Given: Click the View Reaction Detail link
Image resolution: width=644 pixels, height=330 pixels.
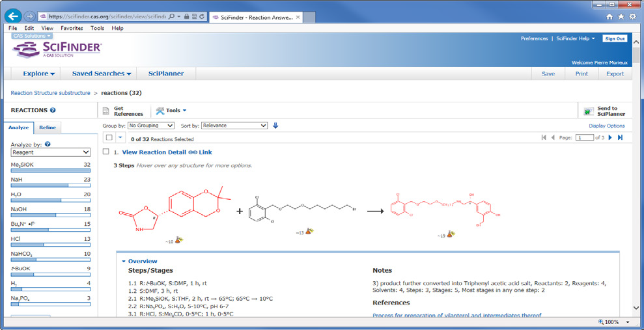Looking at the screenshot, I should pos(154,152).
